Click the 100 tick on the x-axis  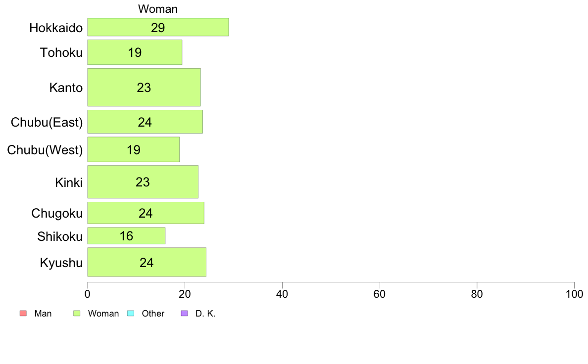574,294
